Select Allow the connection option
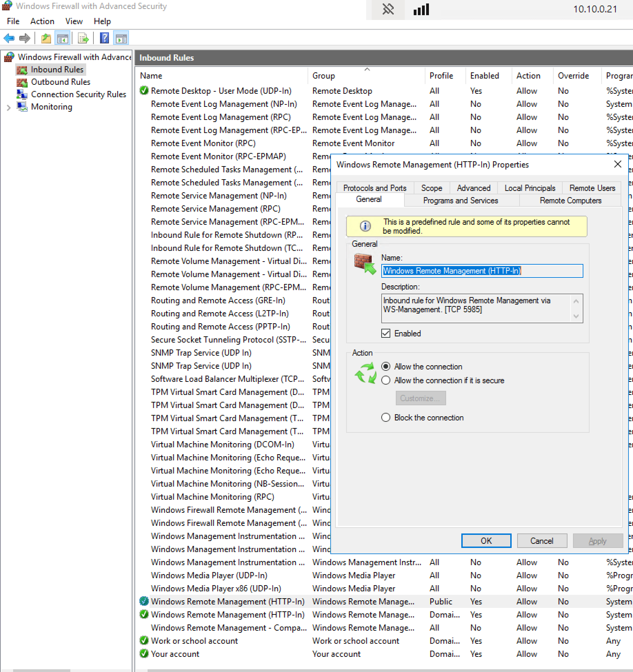This screenshot has height=672, width=633. (386, 366)
